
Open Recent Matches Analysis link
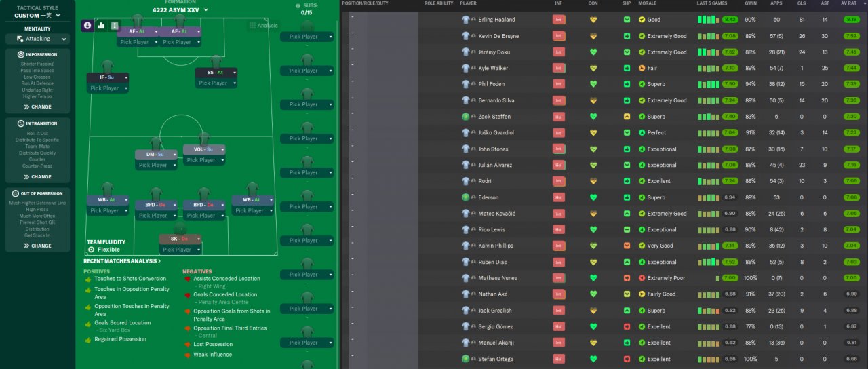pos(122,260)
